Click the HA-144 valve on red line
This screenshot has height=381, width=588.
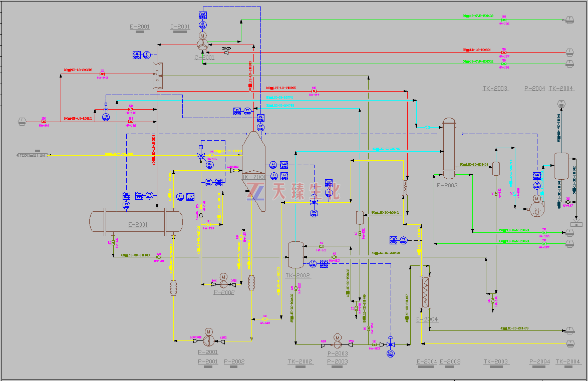[314, 91]
